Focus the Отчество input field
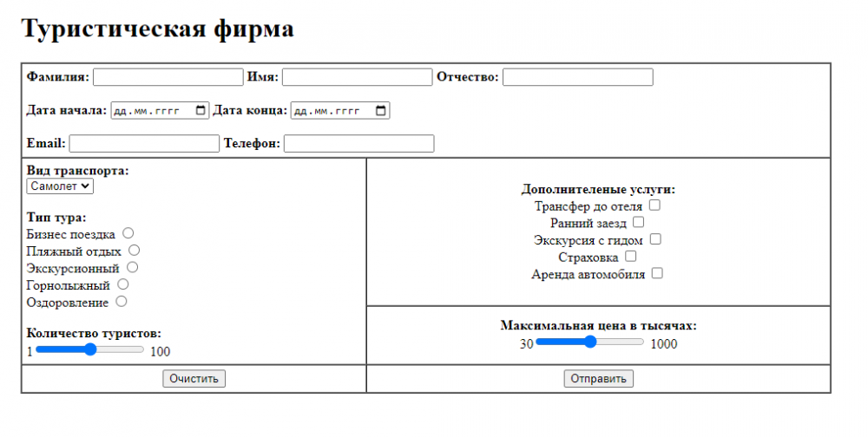The width and height of the screenshot is (868, 437). (578, 77)
